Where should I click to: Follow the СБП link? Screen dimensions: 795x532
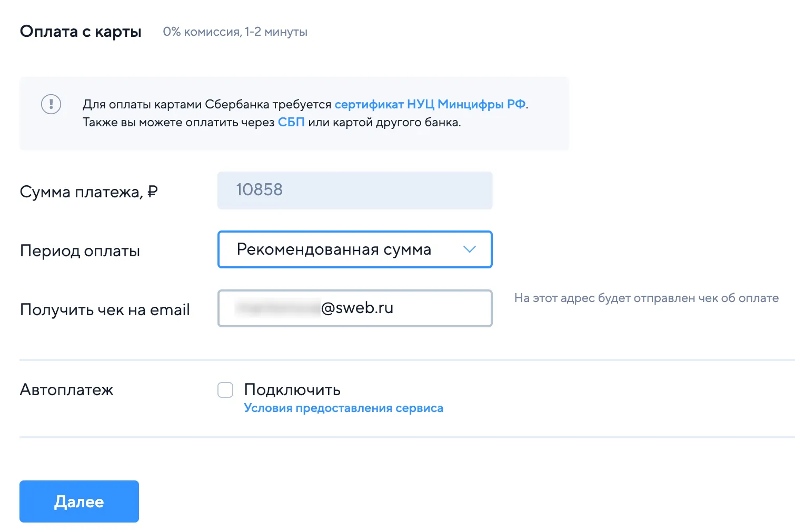[291, 122]
